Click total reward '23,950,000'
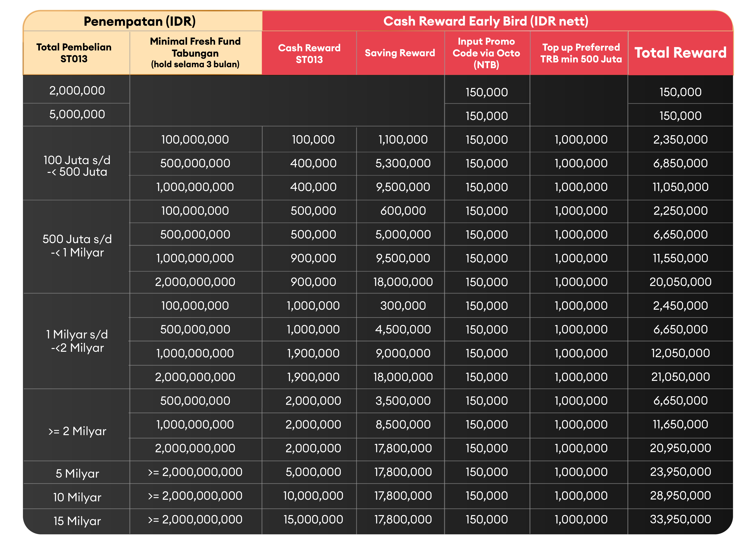The image size is (756, 545). tap(680, 472)
